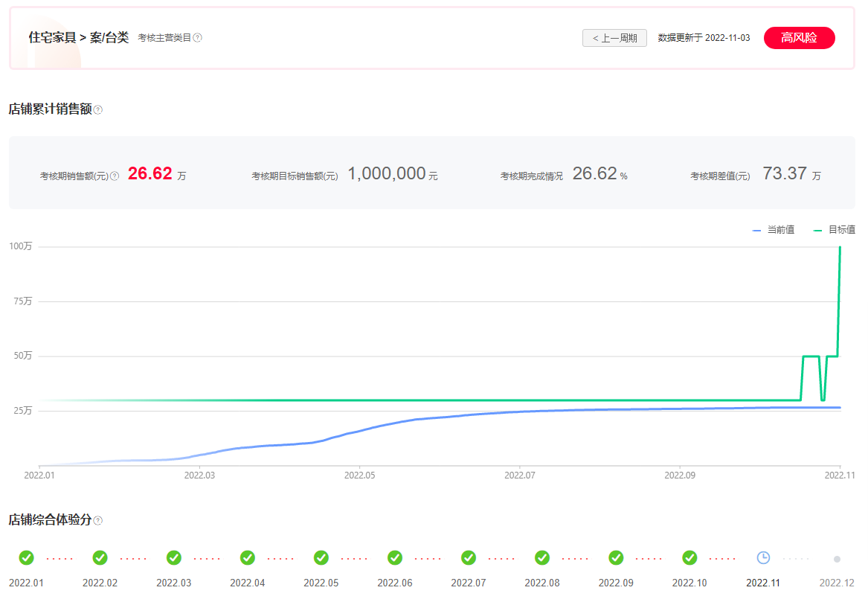The width and height of the screenshot is (868, 602).
Task: Click the 75万 y-axis label
Action: tap(23, 301)
